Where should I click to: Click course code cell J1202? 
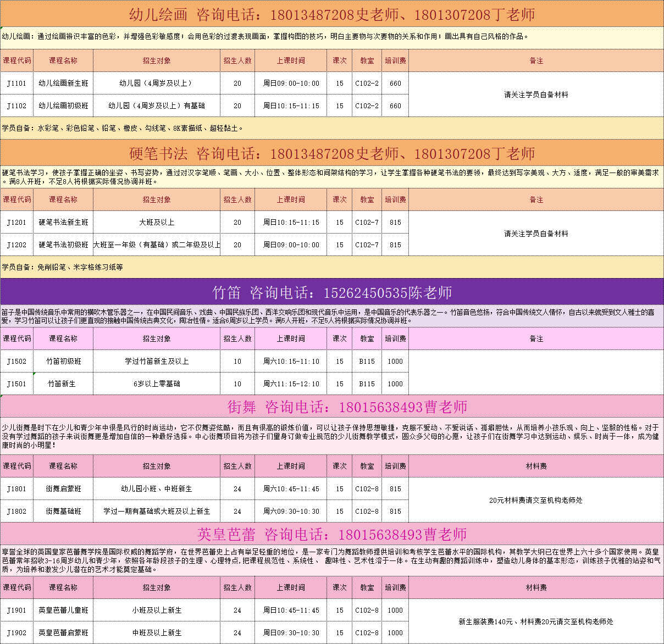pos(16,245)
